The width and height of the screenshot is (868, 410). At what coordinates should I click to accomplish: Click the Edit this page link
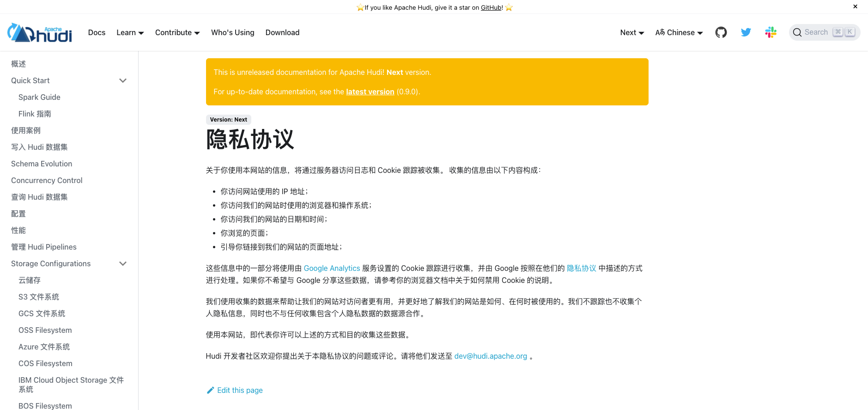tap(235, 390)
